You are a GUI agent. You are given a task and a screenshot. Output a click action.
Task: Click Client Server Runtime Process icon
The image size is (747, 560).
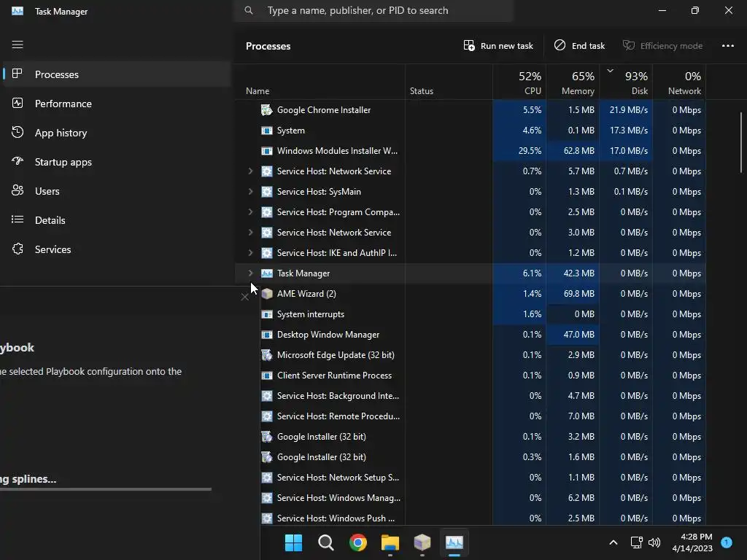[x=267, y=376]
